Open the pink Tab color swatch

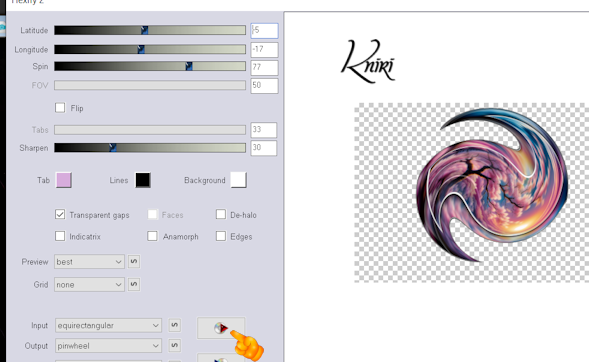(x=64, y=180)
